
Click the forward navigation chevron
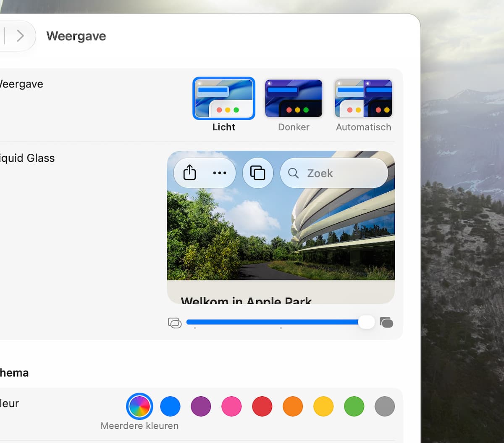(x=20, y=36)
